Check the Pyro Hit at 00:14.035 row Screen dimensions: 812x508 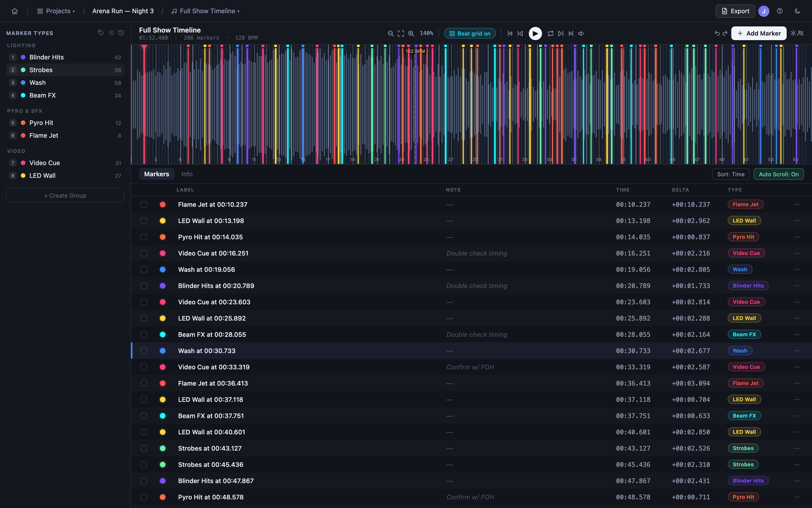point(144,237)
